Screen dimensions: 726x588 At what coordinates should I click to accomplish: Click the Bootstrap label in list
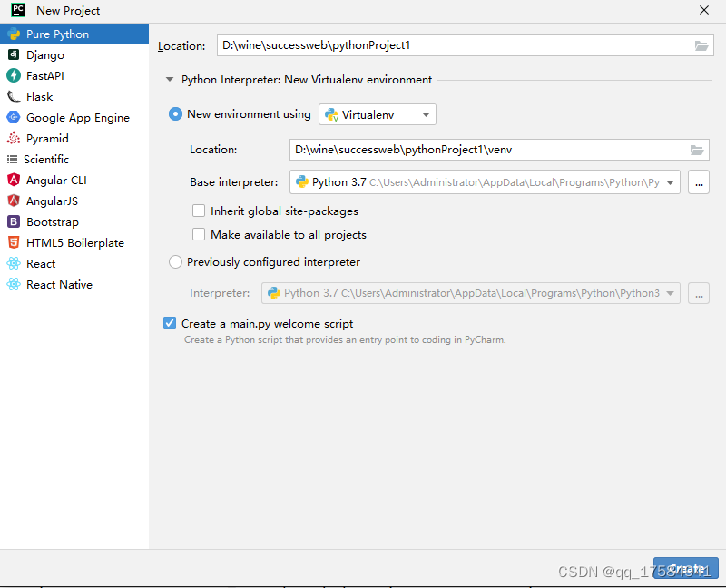tap(53, 221)
